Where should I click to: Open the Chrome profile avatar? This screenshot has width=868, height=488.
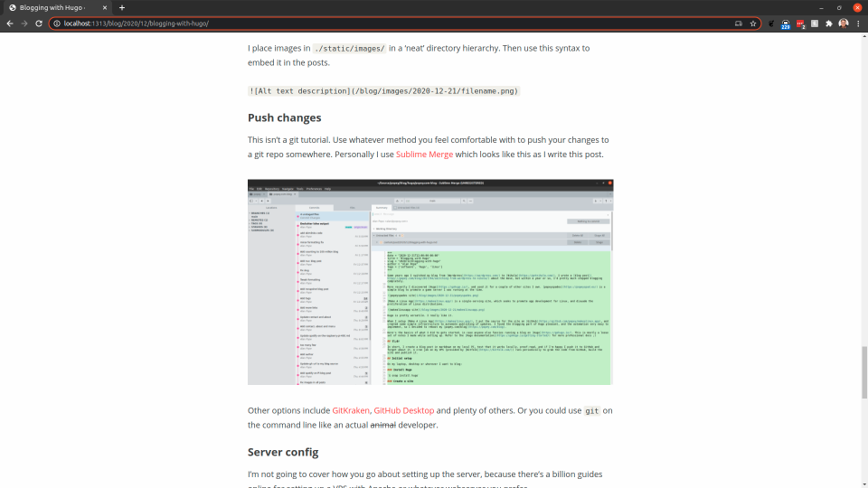844,23
